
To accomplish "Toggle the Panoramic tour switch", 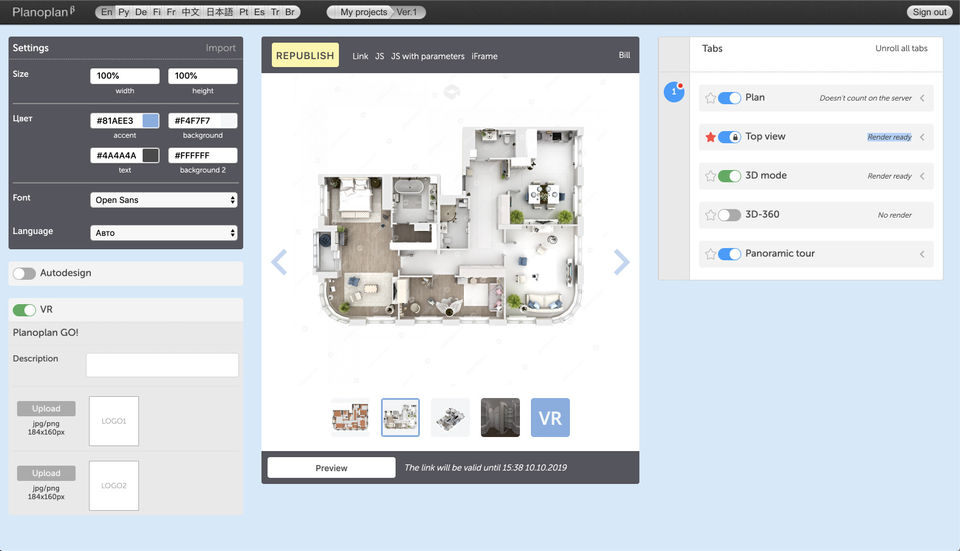I will (x=729, y=254).
